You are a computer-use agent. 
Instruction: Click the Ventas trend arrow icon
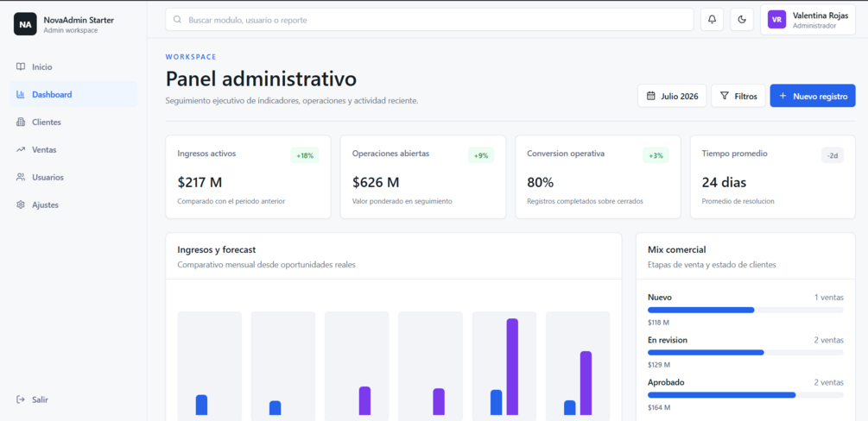click(21, 149)
